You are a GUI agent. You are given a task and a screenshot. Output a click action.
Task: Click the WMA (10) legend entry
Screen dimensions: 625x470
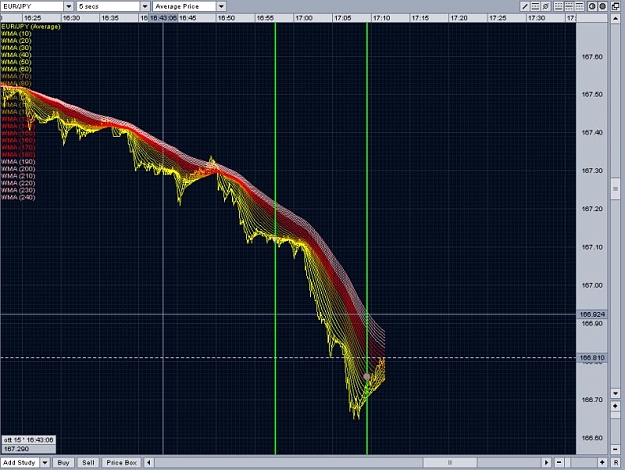pos(16,34)
